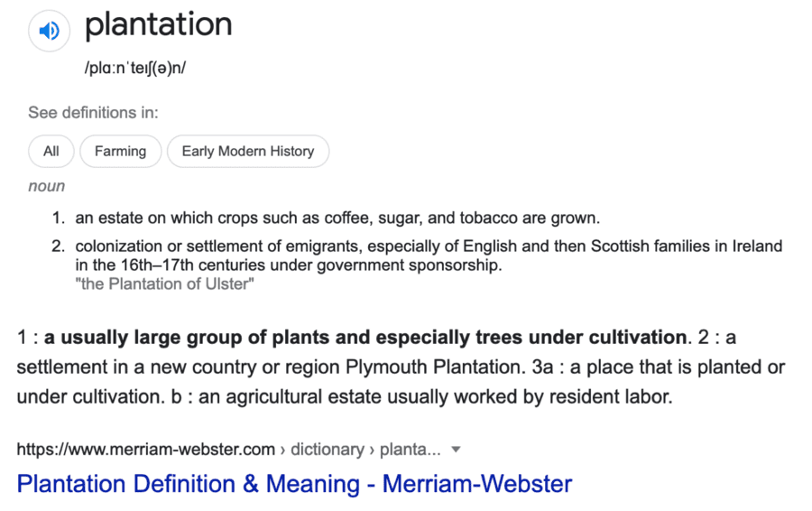
Task: Click the "See definitions in:" label
Action: click(x=93, y=113)
